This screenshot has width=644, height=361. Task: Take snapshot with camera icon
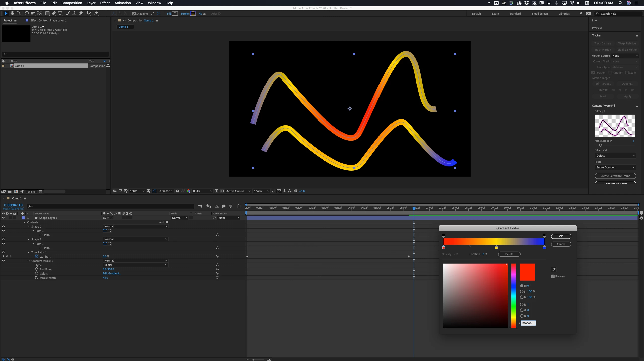[177, 191]
